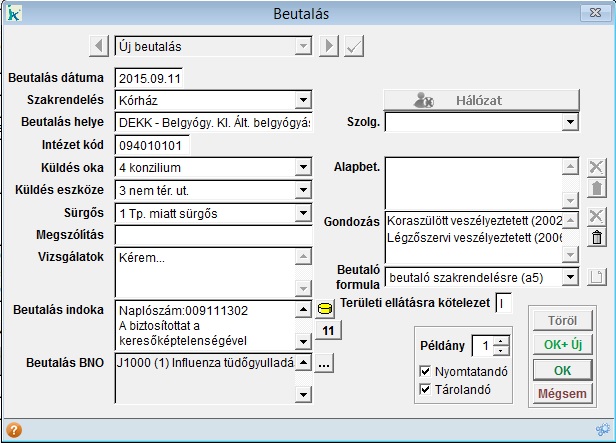
Task: Toggle the Tárolandó checkbox
Action: pos(425,389)
